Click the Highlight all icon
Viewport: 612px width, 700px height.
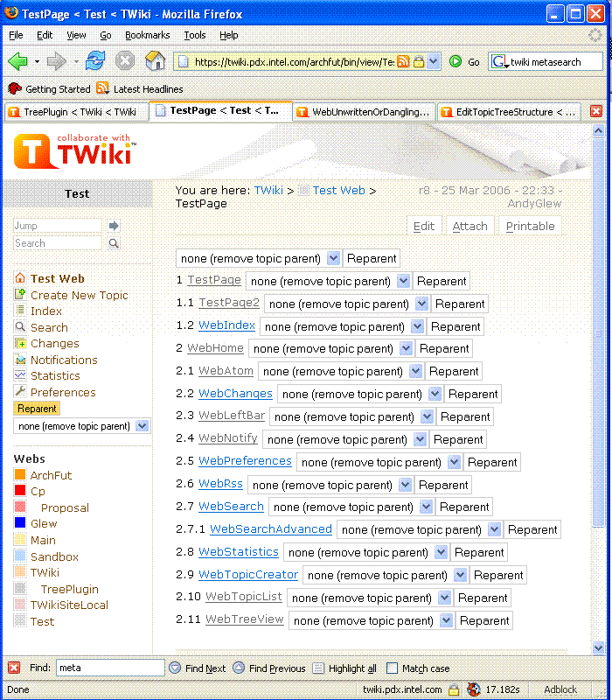(318, 668)
